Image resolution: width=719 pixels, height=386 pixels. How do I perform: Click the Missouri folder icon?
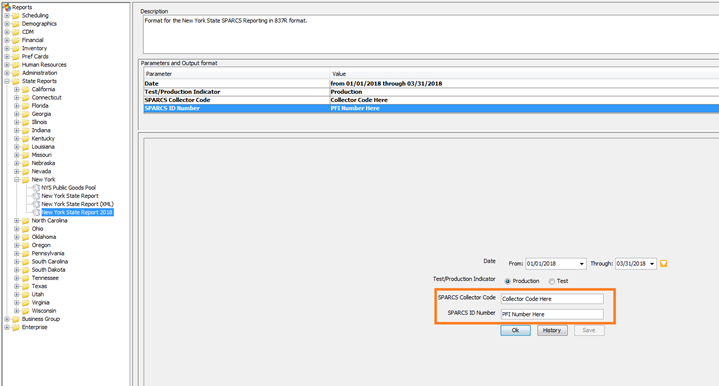(x=26, y=155)
